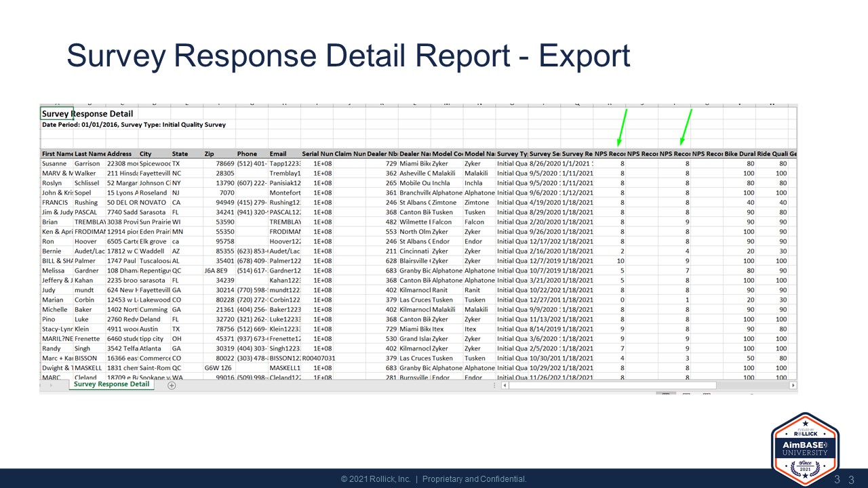868x488 pixels.
Task: Click the sheet navigation left arrow
Action: (x=41, y=385)
